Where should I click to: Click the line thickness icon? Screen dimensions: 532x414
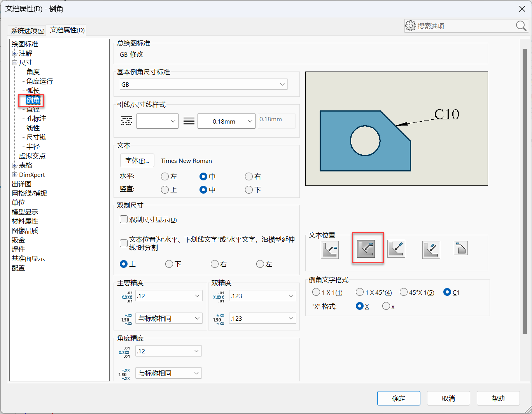click(x=189, y=121)
